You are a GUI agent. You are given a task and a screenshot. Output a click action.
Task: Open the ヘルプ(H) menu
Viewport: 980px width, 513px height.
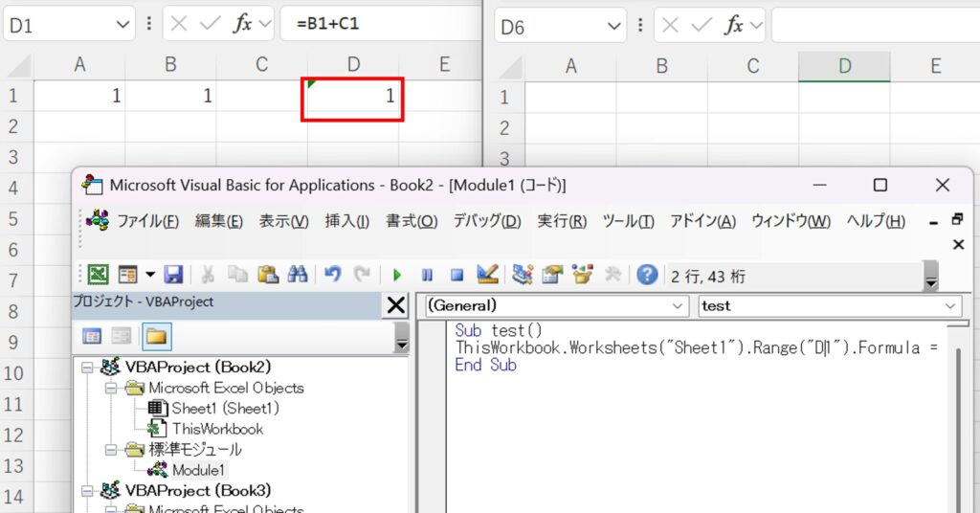tap(876, 221)
